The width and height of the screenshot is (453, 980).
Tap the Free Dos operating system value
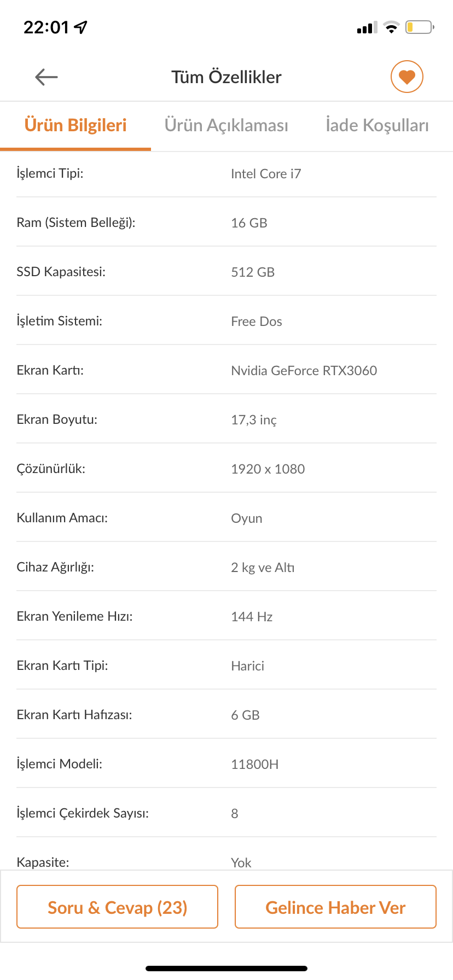[x=257, y=322]
